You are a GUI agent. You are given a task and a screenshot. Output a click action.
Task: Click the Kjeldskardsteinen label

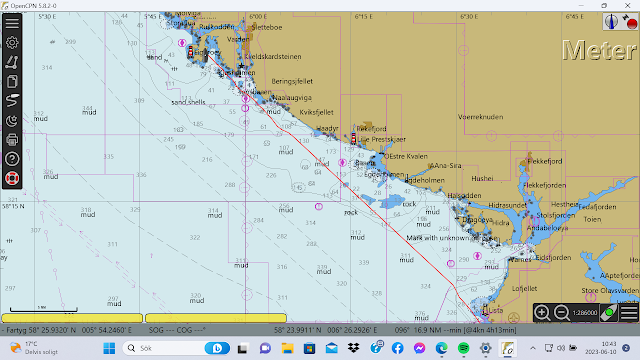tap(273, 57)
